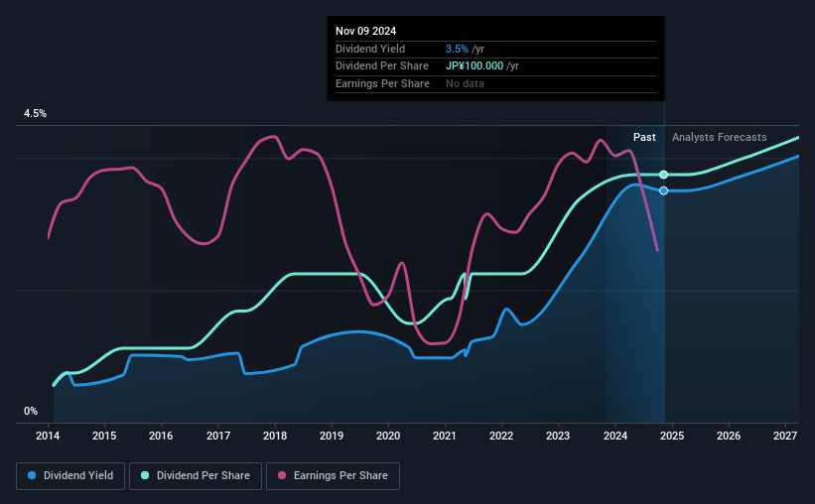Toggle the Dividend Yield legend button
Screen dimensions: 815x504
pyautogui.click(x=70, y=476)
